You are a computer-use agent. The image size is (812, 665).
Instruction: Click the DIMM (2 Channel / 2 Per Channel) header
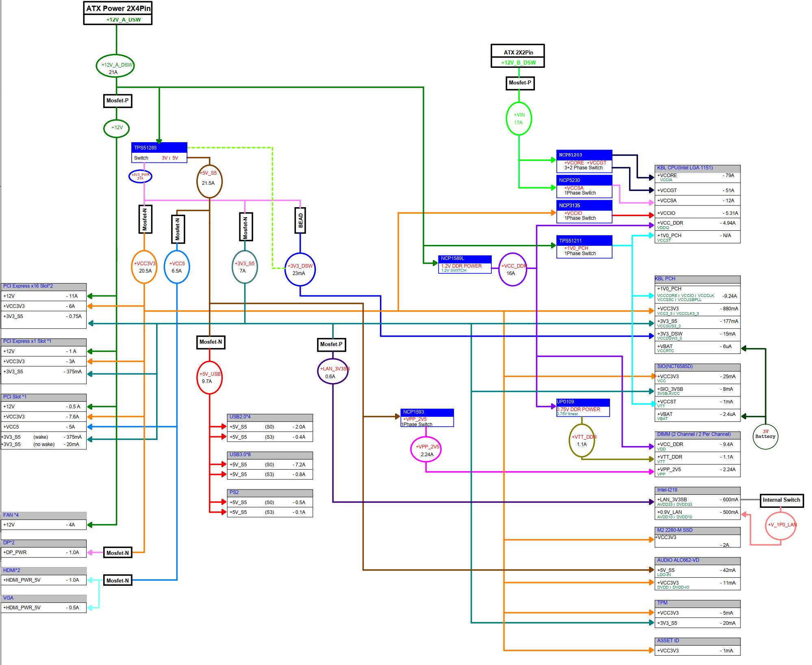[x=697, y=435]
